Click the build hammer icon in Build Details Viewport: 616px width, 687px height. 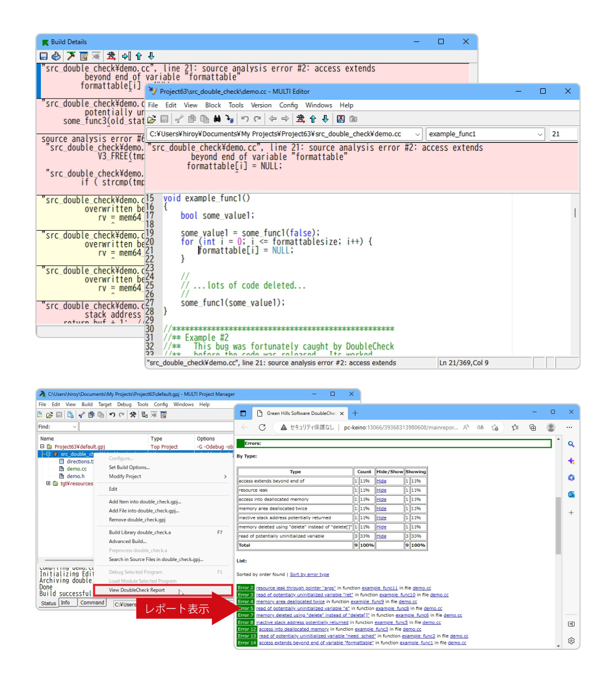[x=71, y=56]
